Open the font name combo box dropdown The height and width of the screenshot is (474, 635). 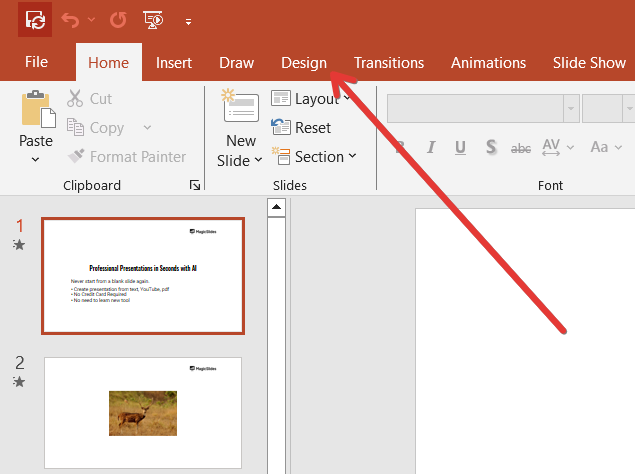click(x=570, y=107)
